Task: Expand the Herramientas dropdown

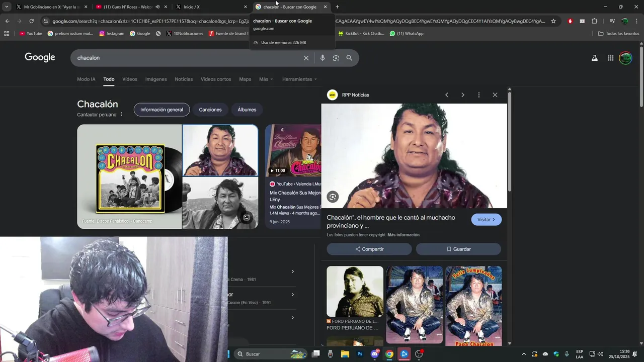Action: pos(299,79)
